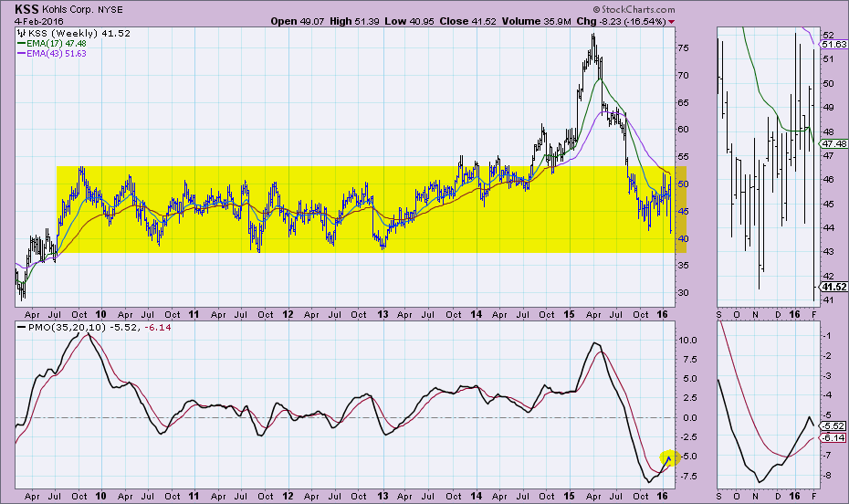
Task: Click the boxed 47.48 tag in zoom panel
Action: 833,143
